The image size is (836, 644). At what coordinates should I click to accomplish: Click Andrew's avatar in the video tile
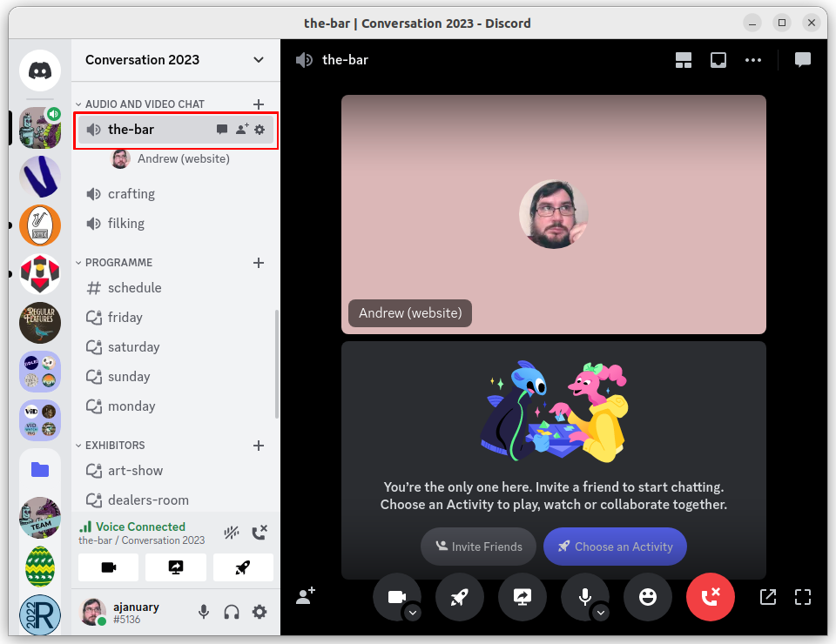coord(554,214)
